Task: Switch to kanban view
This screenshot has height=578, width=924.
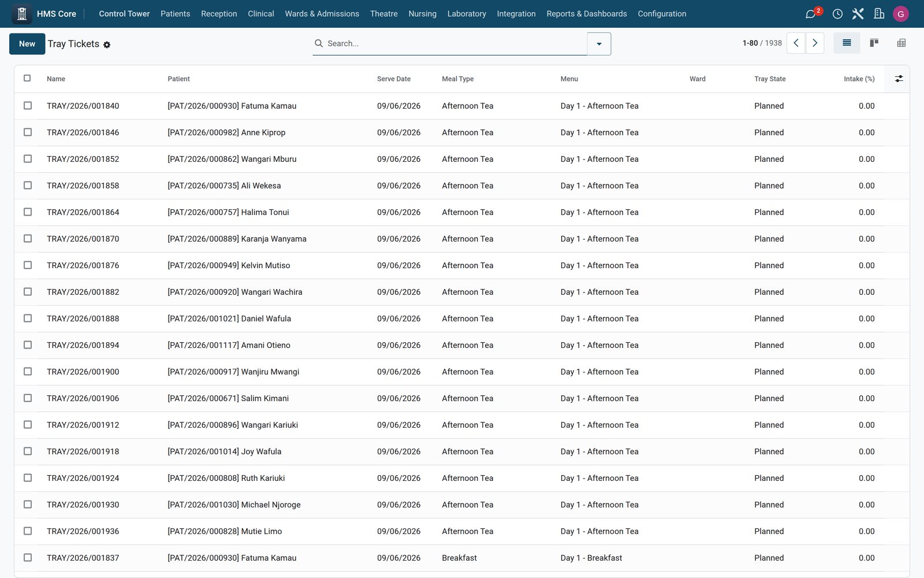Action: click(x=874, y=43)
